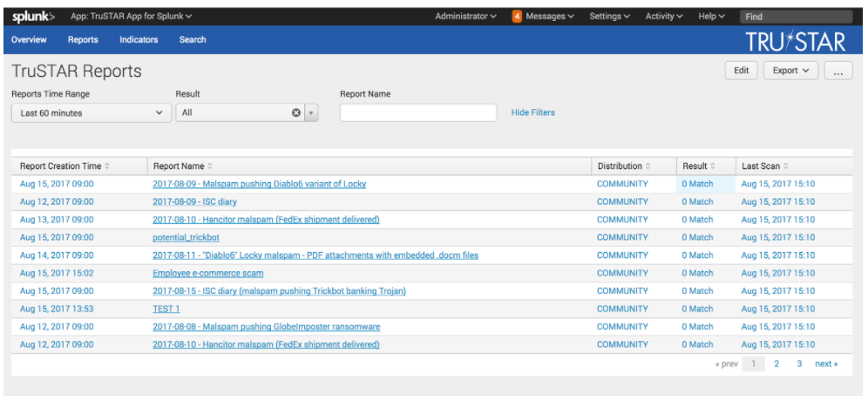Expand the Result filter dropdown arrow
This screenshot has height=396, width=868.
312,113
